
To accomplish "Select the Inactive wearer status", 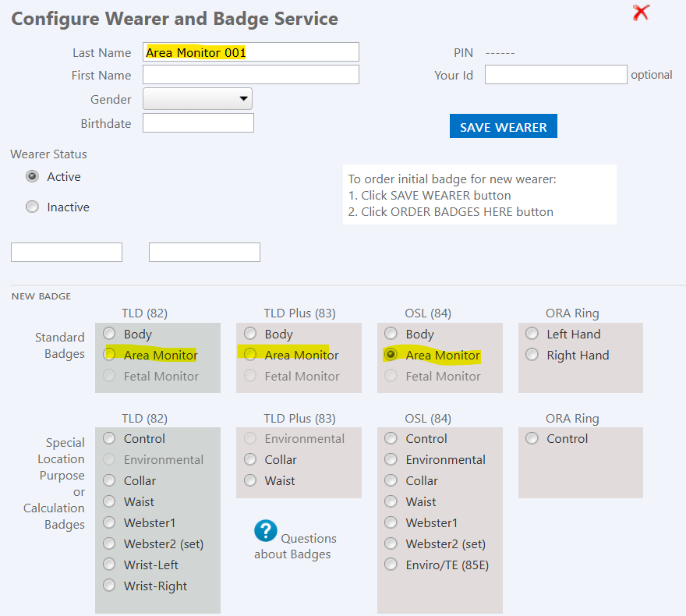I will (32, 207).
